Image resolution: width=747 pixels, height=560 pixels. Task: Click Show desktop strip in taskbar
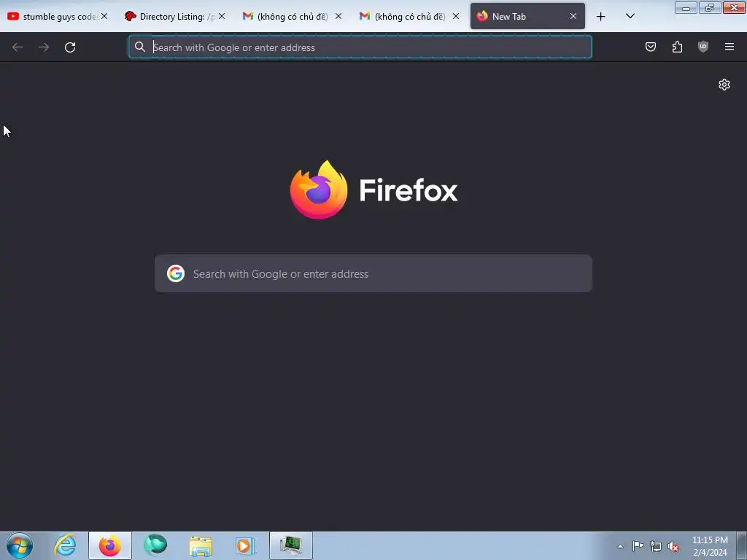pos(742,545)
